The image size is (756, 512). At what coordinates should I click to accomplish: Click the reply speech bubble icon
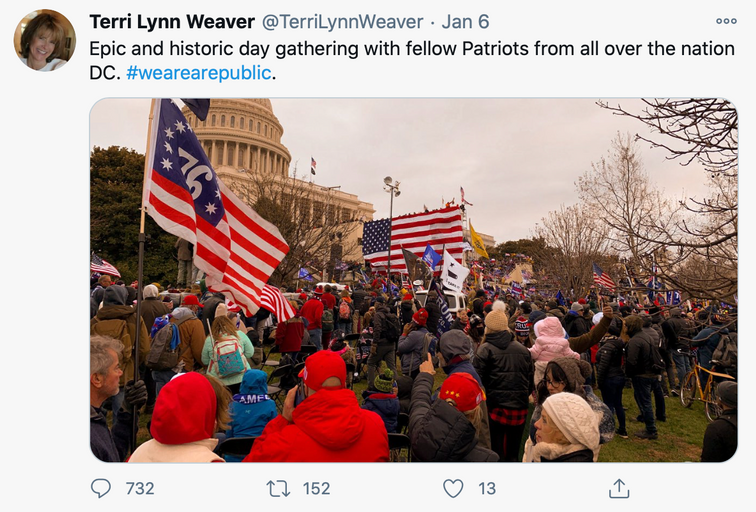(x=101, y=488)
